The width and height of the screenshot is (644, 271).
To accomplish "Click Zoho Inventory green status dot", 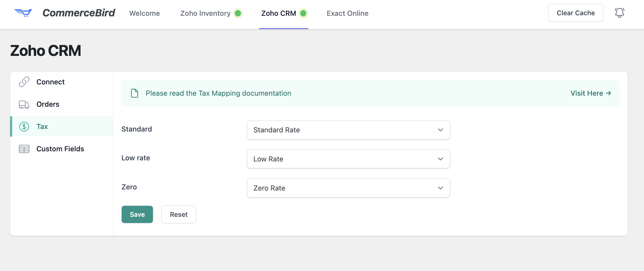I will [x=238, y=13].
